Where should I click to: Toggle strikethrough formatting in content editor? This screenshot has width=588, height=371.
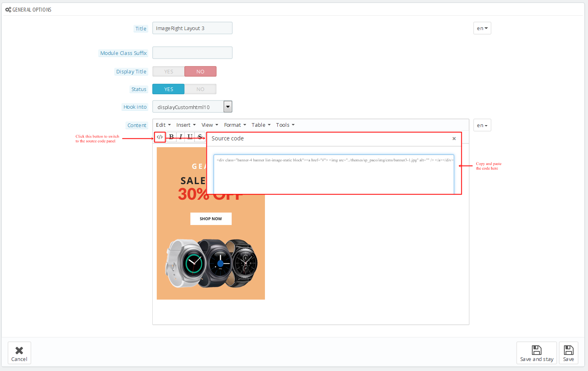click(x=200, y=137)
